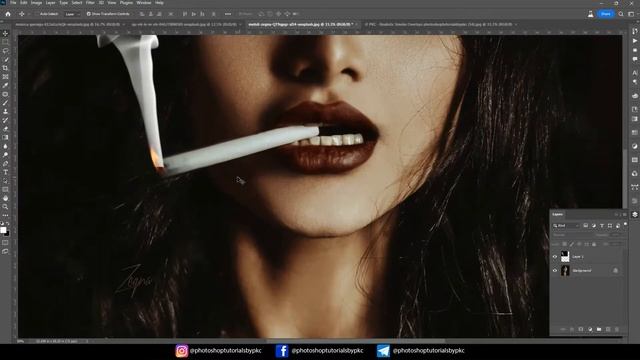This screenshot has height=360, width=640.
Task: Click the Background layer thumbnail
Action: coord(565,271)
